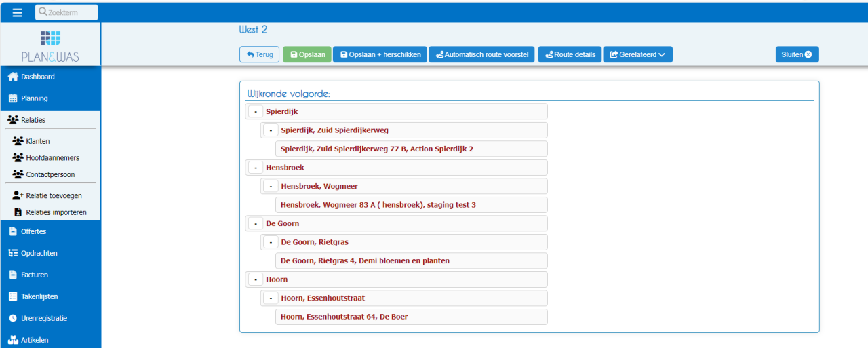Select Rietgras 4, Demi bloemen en planten row
The height and width of the screenshot is (348, 868).
[412, 260]
